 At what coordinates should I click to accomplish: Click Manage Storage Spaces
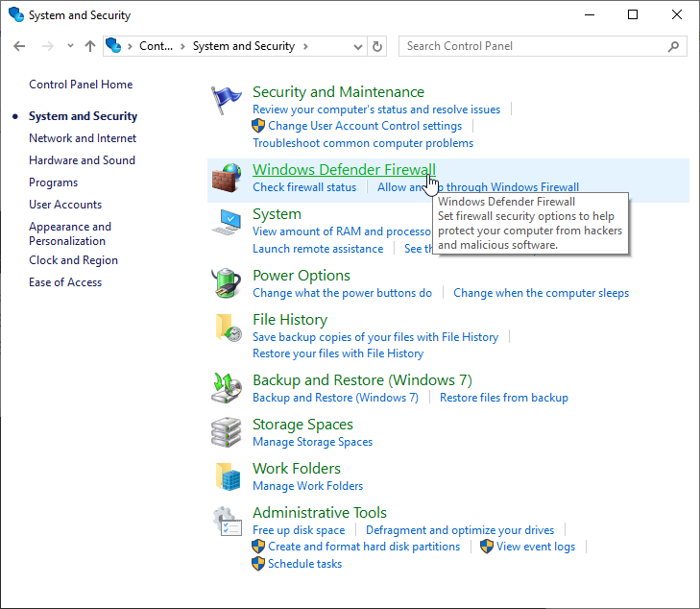tap(312, 442)
